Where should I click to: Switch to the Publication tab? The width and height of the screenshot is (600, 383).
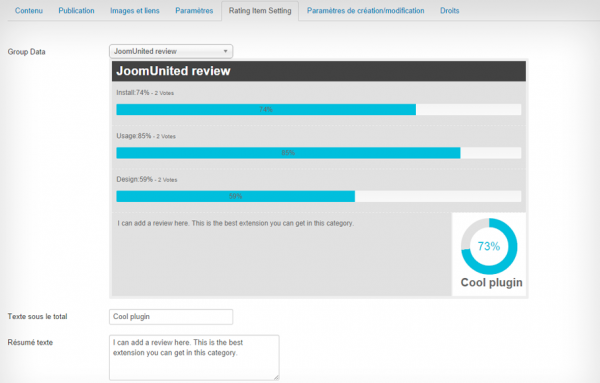click(x=76, y=11)
